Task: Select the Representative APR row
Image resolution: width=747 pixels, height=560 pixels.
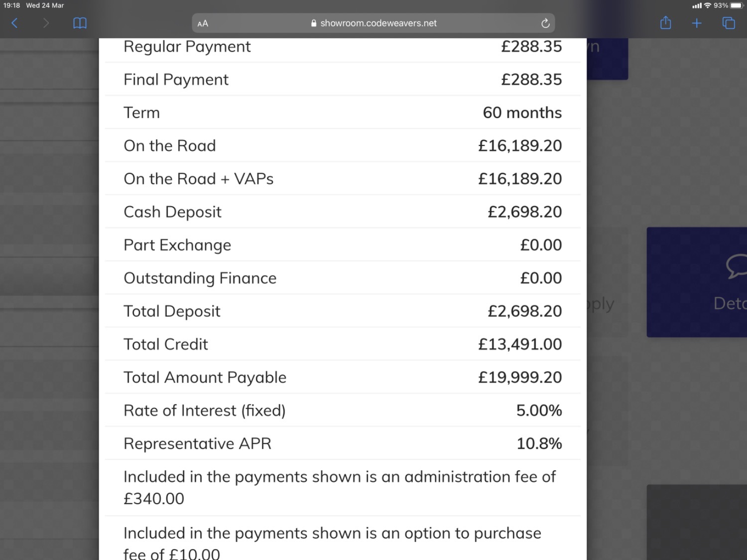Action: pyautogui.click(x=343, y=443)
